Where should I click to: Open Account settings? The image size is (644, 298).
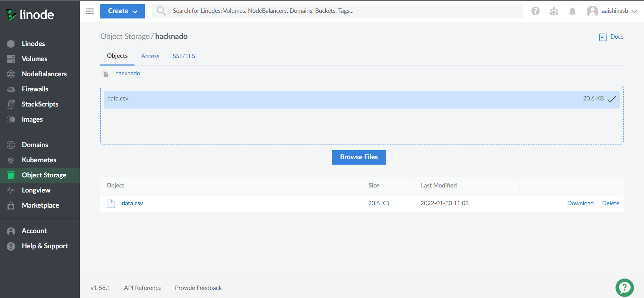[x=34, y=231]
